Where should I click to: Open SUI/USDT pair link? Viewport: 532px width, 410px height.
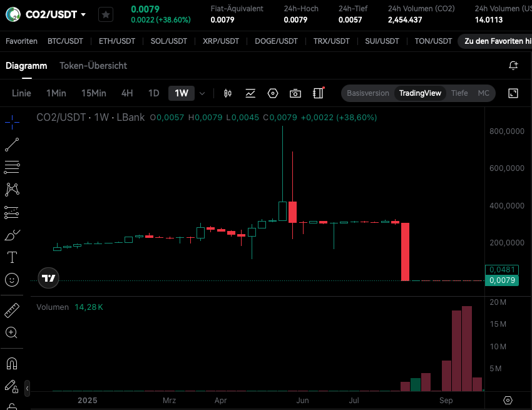pyautogui.click(x=382, y=41)
